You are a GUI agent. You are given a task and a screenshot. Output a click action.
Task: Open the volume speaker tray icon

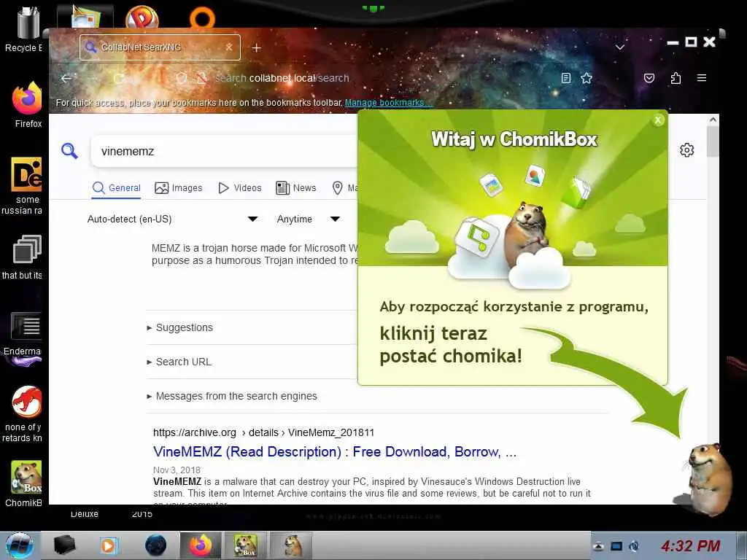tap(634, 546)
